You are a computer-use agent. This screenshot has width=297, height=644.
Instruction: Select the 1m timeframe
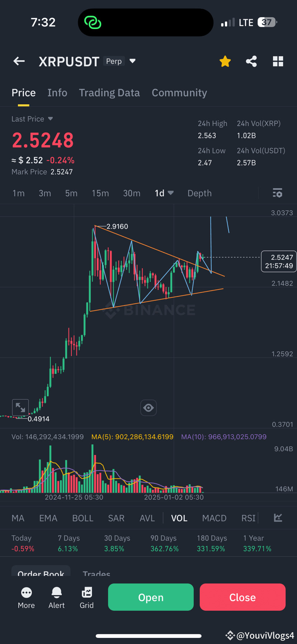(19, 193)
